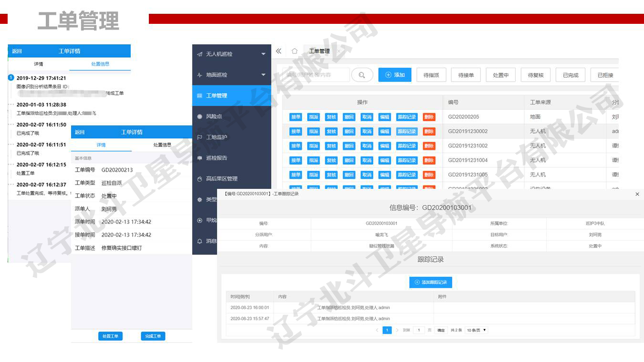Image resolution: width=644 pixels, height=362 pixels.
Task: Click 指派 for order GD20200205
Action: [313, 117]
